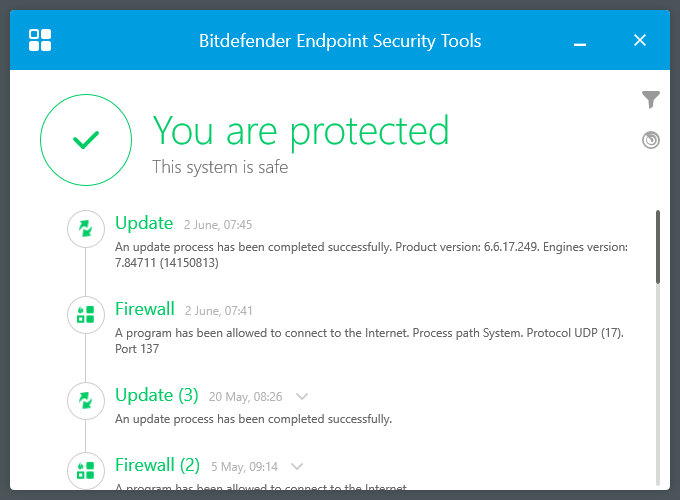The width and height of the screenshot is (680, 500).
Task: Open the modules grid icon in title bar
Action: pos(40,41)
